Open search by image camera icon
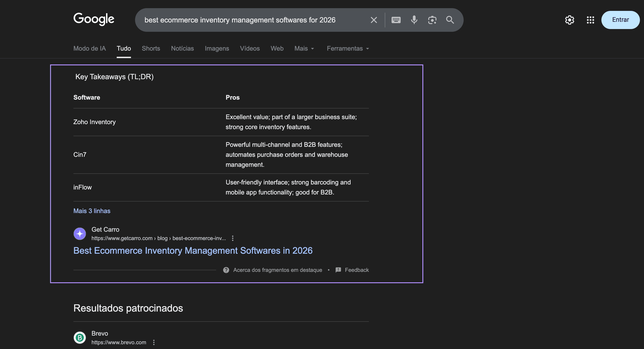 pyautogui.click(x=432, y=20)
